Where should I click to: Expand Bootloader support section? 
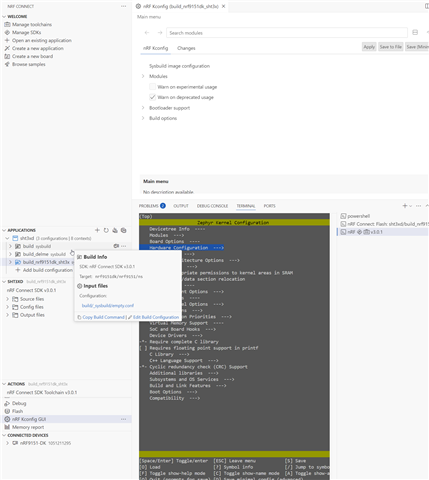tap(143, 108)
